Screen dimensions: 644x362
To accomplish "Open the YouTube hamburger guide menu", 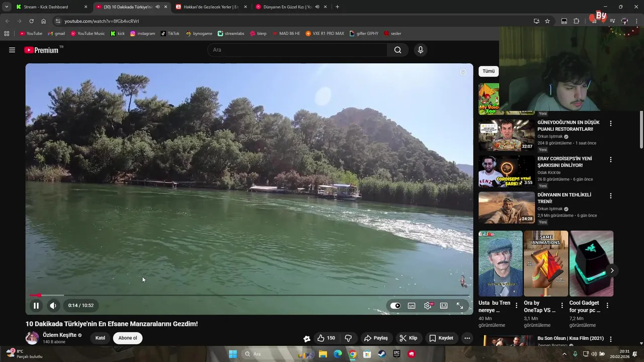I will coord(12,50).
